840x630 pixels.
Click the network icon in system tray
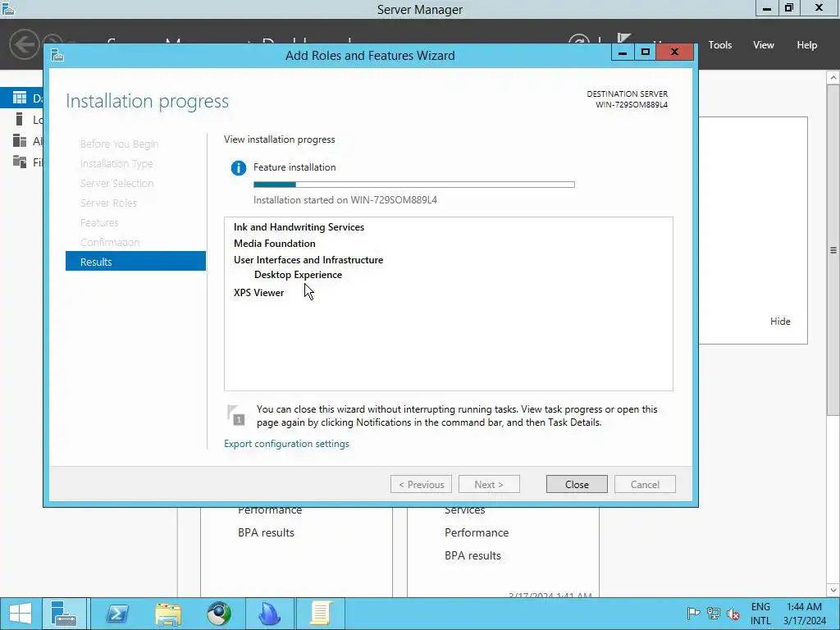(x=713, y=614)
